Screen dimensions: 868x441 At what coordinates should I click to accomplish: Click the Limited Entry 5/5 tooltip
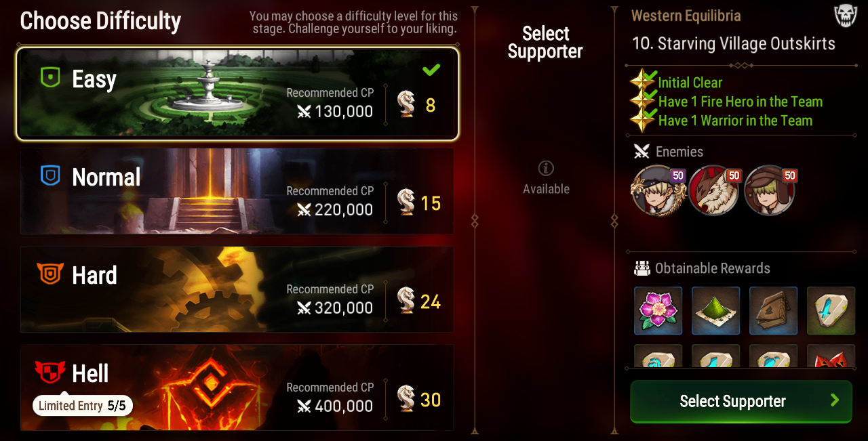83,406
